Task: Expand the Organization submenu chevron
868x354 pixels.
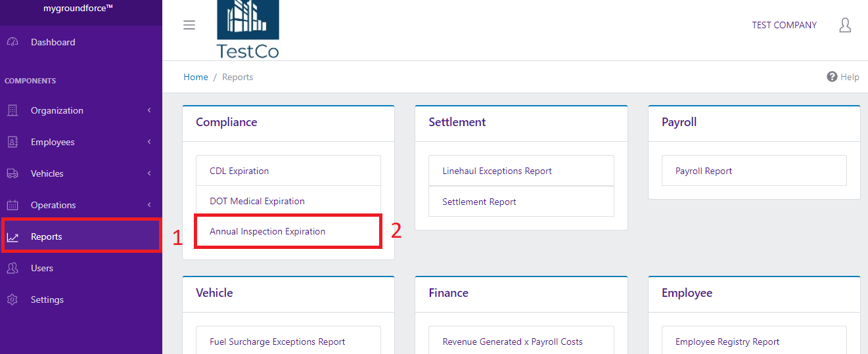Action: pyautogui.click(x=149, y=110)
